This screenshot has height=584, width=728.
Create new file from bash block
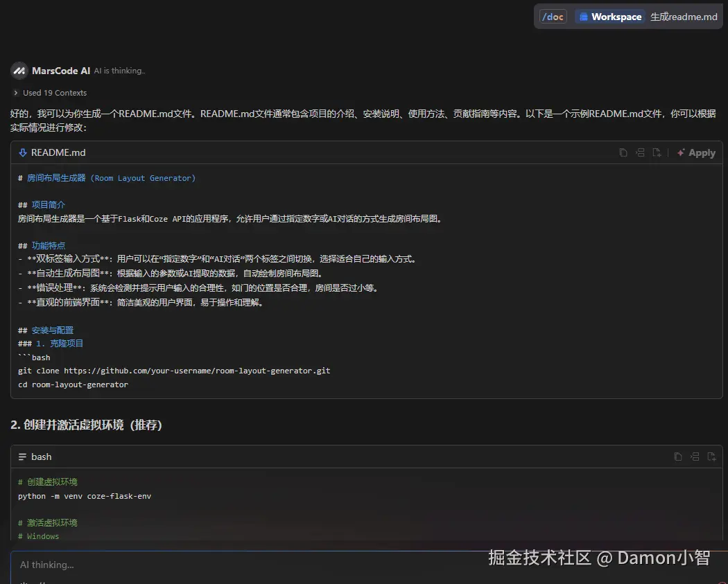coord(711,457)
